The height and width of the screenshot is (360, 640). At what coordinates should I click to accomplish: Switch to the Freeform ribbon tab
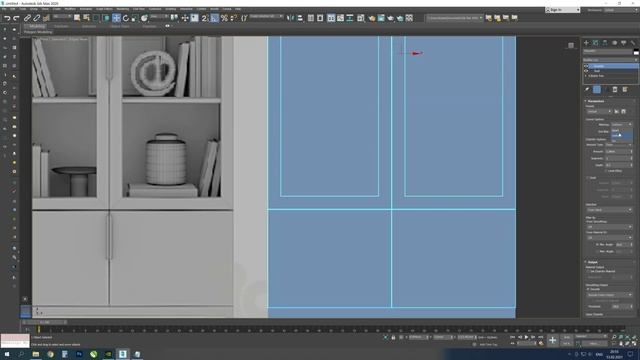61,26
